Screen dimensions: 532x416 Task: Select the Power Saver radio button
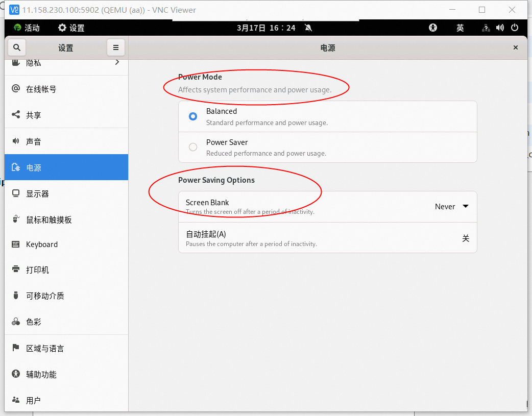[193, 147]
